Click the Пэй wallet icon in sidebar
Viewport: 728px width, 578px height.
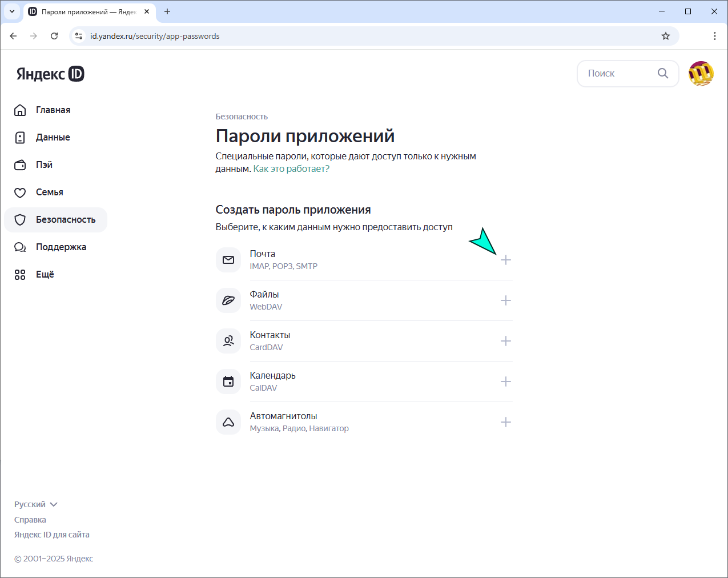coord(21,164)
